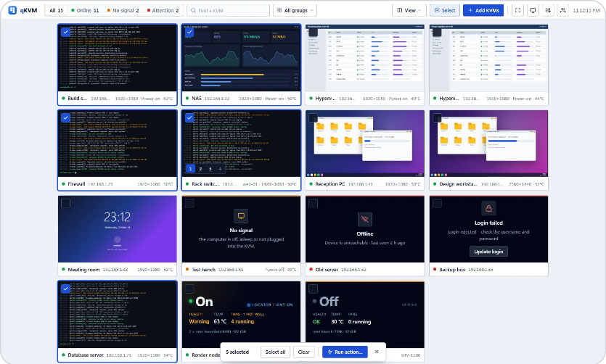Check the Backup box card checkbox
This screenshot has height=364, width=606.
coord(437,203)
